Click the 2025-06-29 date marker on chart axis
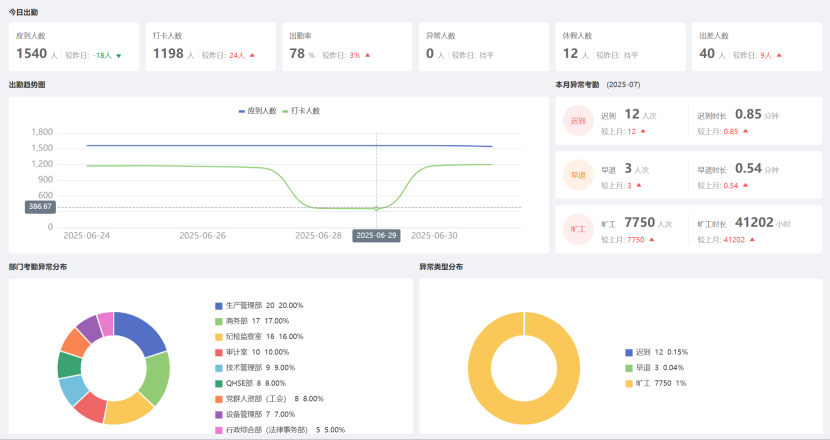This screenshot has width=830, height=440. 376,235
